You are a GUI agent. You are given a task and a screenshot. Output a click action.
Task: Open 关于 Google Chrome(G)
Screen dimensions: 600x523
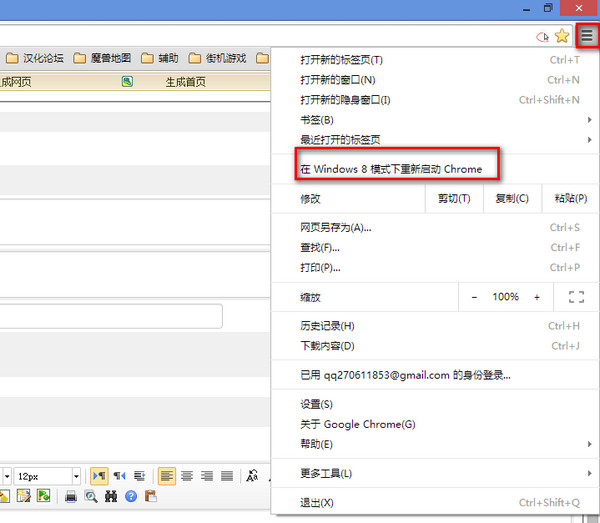coord(435,424)
